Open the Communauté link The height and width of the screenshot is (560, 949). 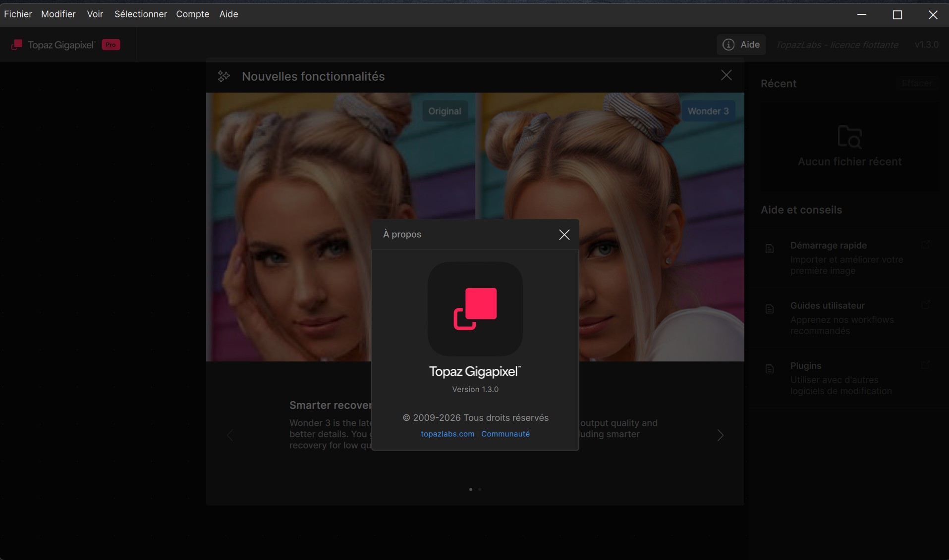click(x=505, y=434)
